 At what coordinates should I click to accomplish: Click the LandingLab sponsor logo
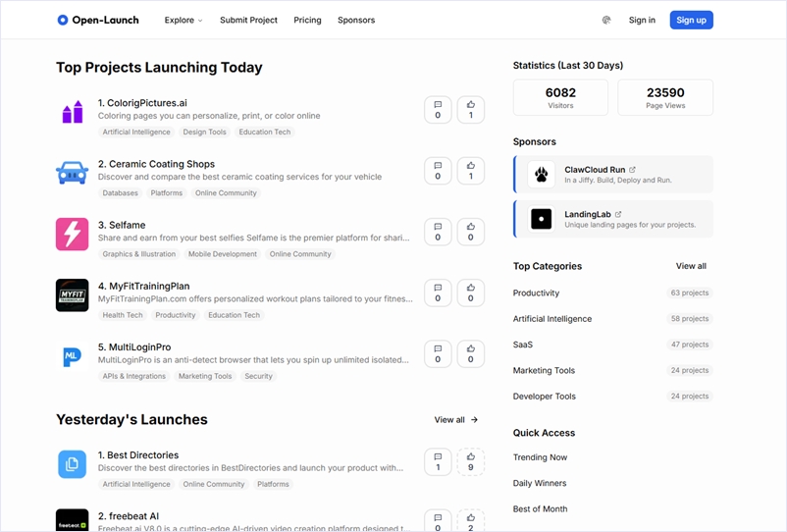coord(541,219)
